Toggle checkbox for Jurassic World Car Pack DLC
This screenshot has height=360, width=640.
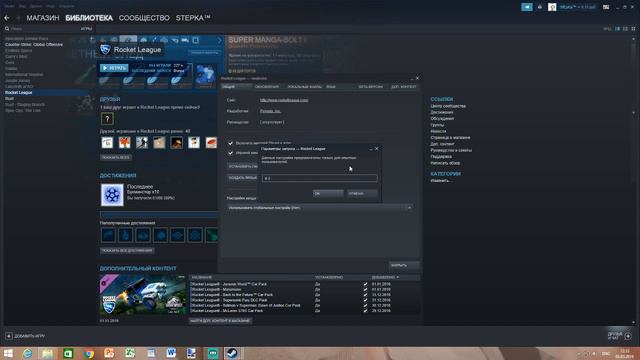pyautogui.click(x=365, y=284)
